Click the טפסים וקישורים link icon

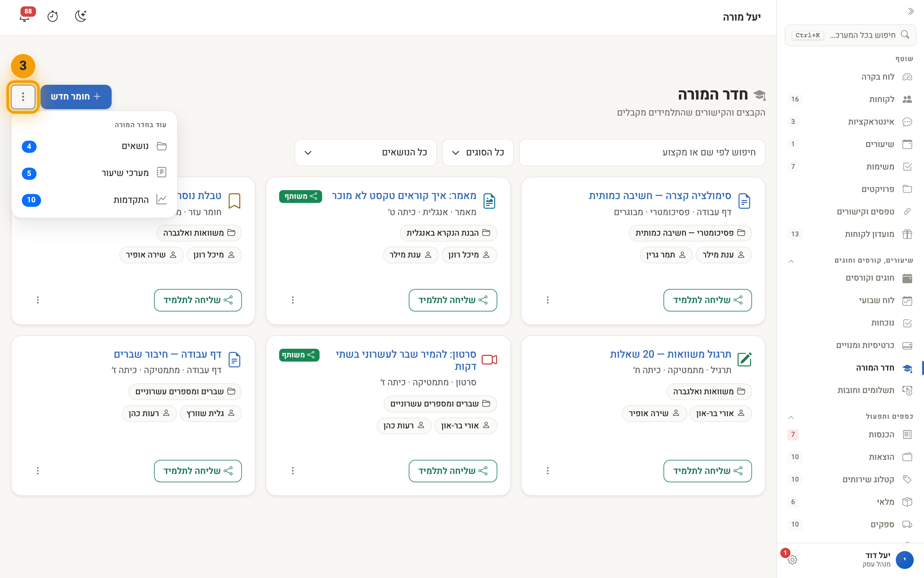[907, 212]
